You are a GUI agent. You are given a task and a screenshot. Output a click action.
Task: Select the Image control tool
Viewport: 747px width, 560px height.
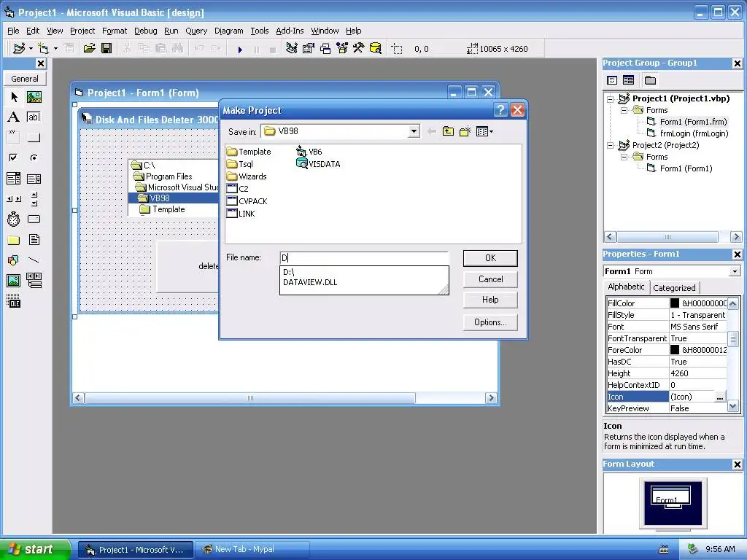14,281
